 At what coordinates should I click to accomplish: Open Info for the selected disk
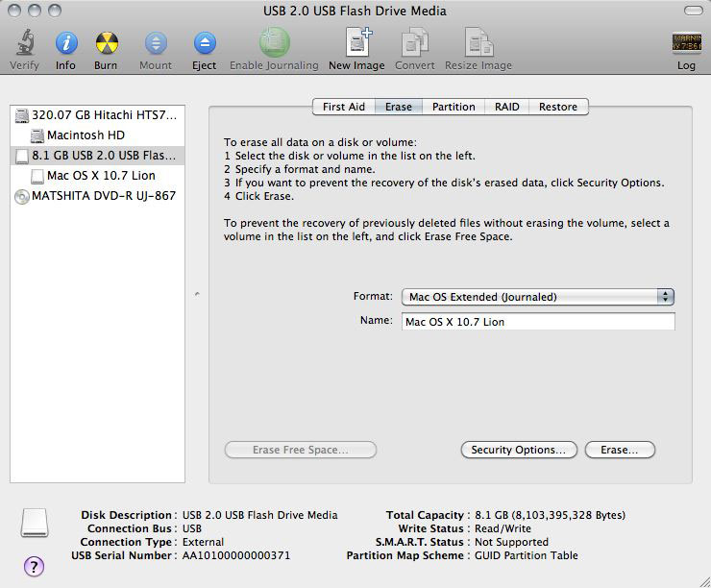(x=66, y=43)
